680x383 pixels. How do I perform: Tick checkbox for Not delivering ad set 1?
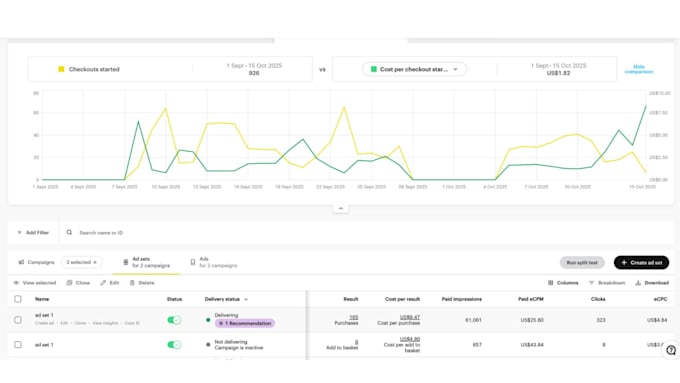[18, 345]
